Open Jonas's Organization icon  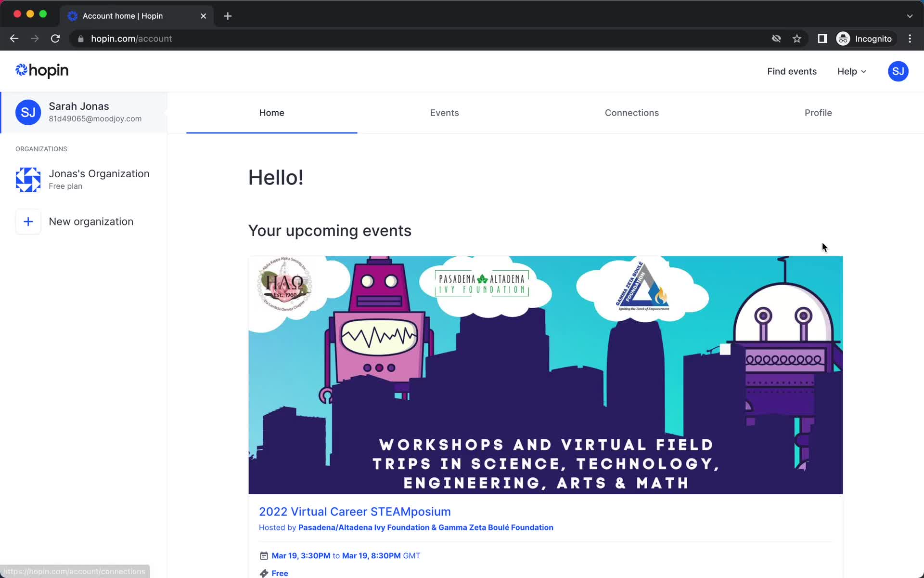point(28,180)
